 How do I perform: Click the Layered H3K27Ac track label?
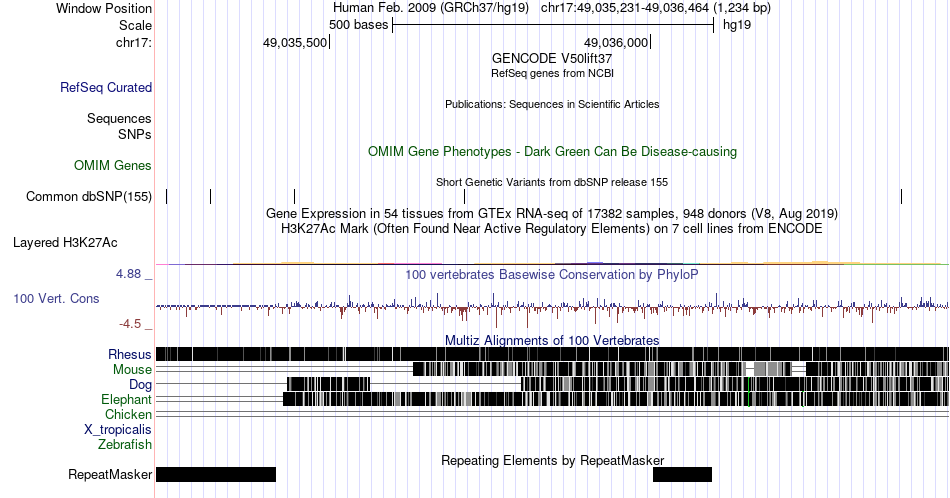(65, 242)
